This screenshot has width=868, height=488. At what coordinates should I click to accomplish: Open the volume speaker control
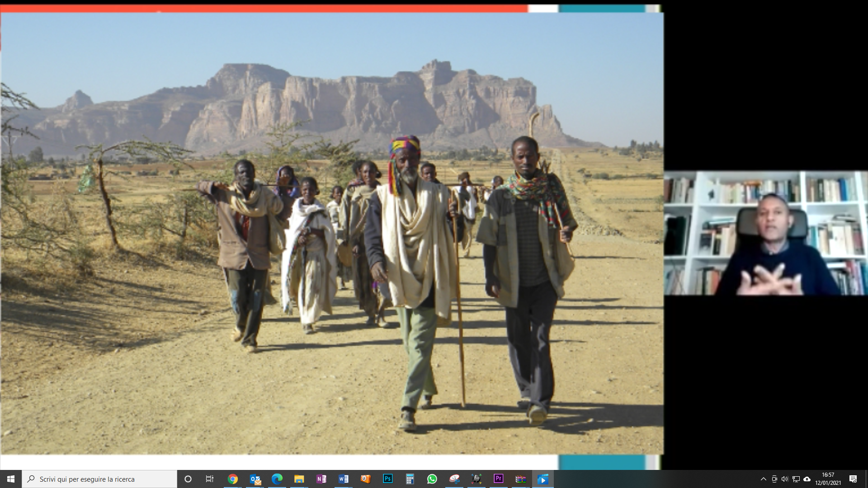(x=785, y=479)
